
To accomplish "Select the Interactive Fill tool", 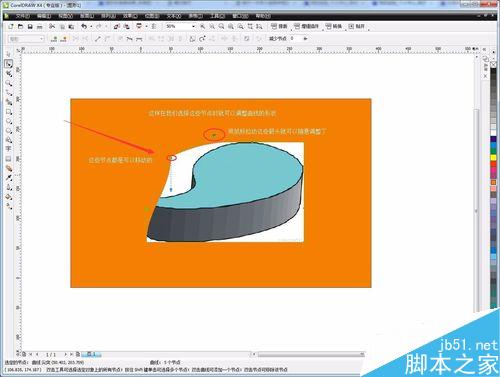I will (x=9, y=206).
